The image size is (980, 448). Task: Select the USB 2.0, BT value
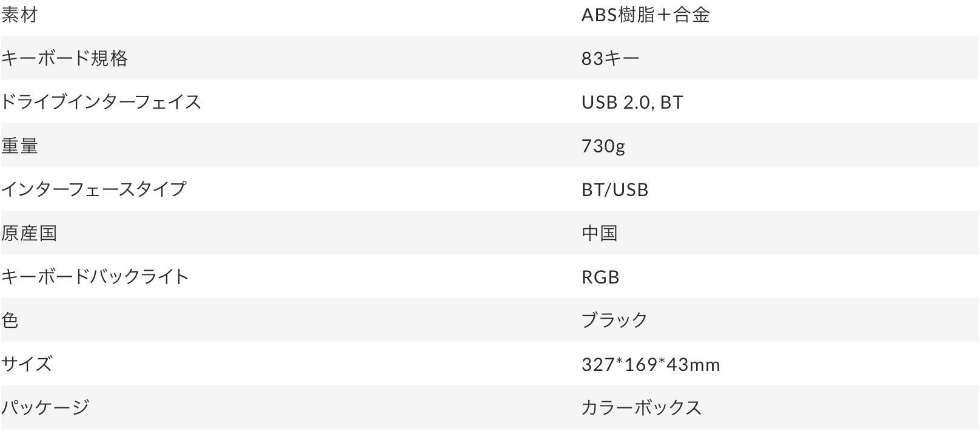[632, 102]
